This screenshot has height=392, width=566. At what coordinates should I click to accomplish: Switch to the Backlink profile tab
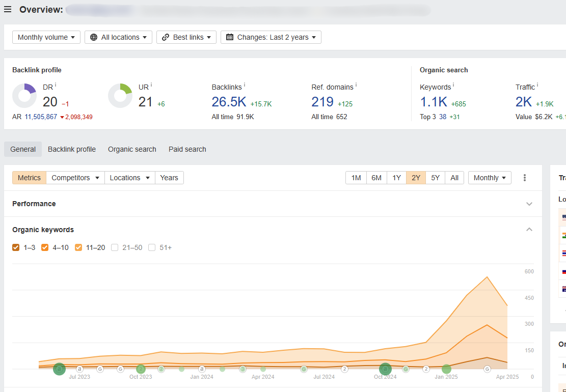point(72,149)
